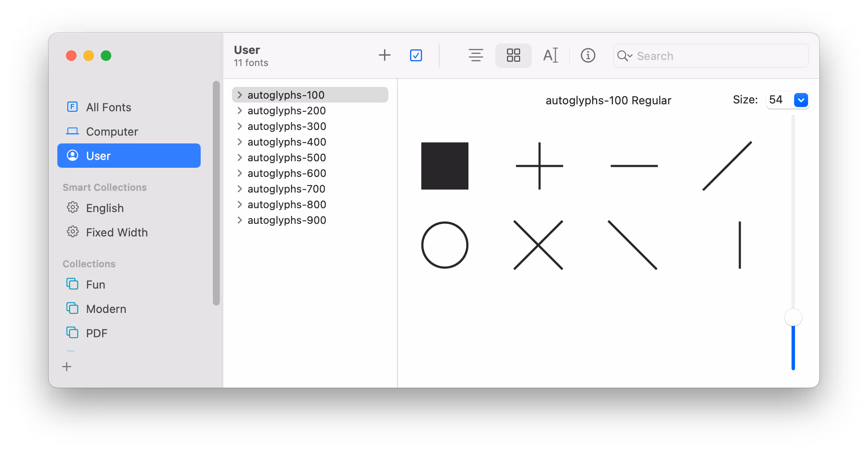Image resolution: width=868 pixels, height=452 pixels.
Task: Expand the autoglyphs-500 font family
Action: click(239, 157)
